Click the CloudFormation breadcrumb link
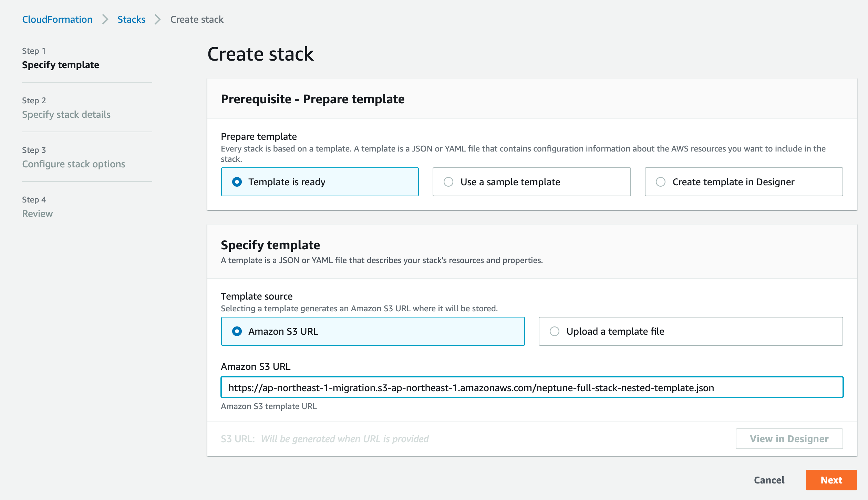This screenshot has height=500, width=868. (x=57, y=19)
